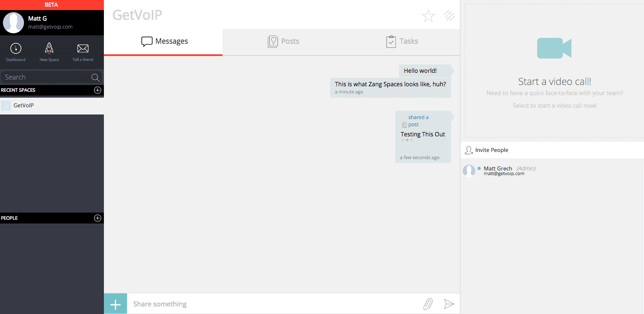This screenshot has width=644, height=314.
Task: Switch to the Tasks tab
Action: pos(402,41)
